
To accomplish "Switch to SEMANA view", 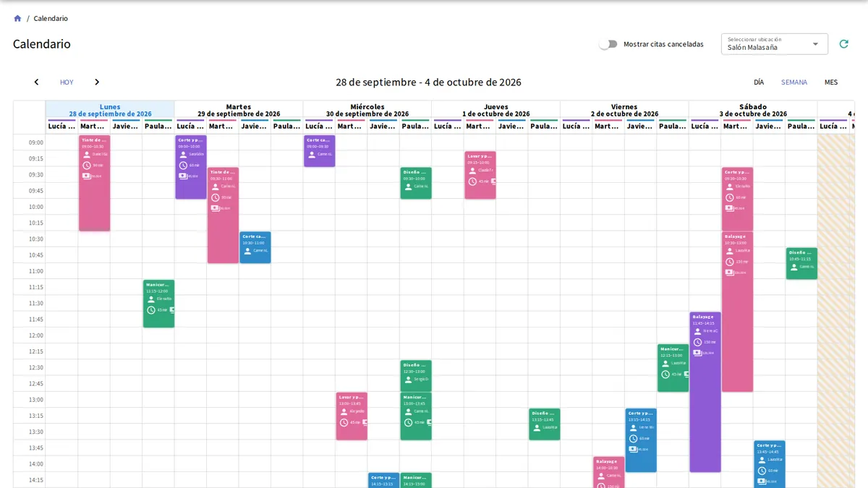I will pyautogui.click(x=794, y=82).
